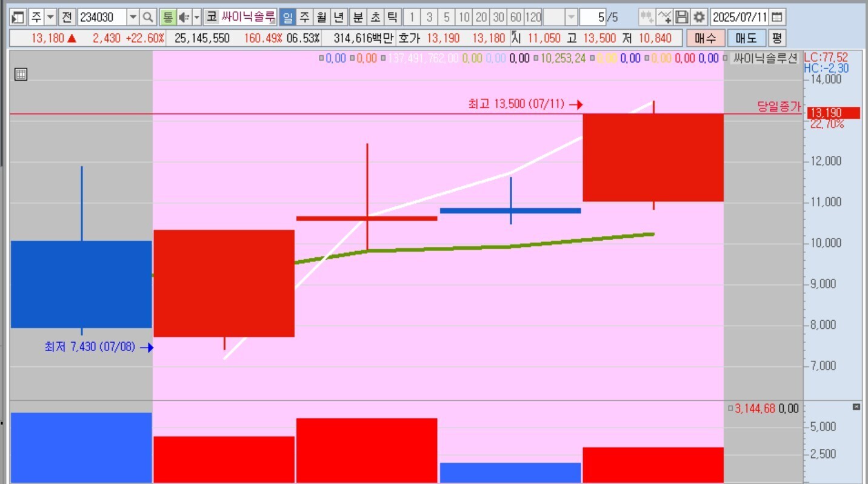The image size is (868, 484).
Task: Click the volume legend value 3,144,68
Action: (755, 409)
